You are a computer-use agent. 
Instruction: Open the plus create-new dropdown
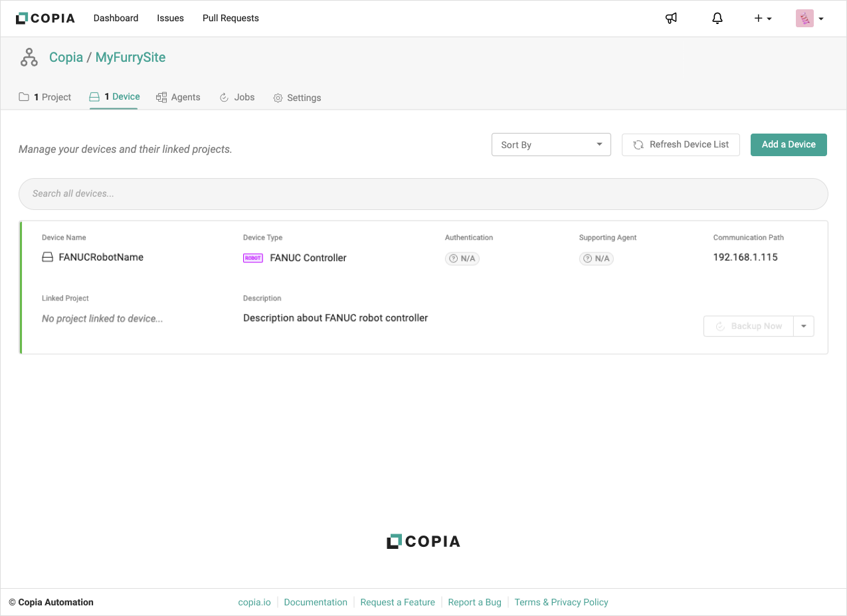762,19
